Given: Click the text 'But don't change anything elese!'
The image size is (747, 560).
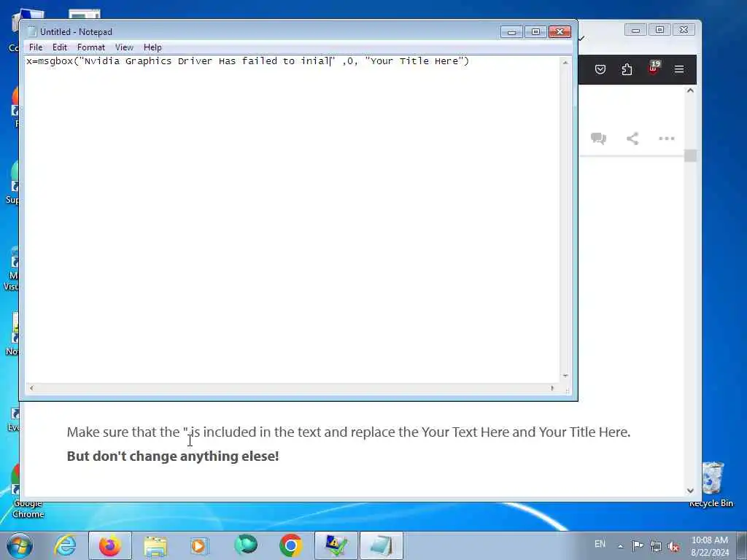Looking at the screenshot, I should coord(173,456).
